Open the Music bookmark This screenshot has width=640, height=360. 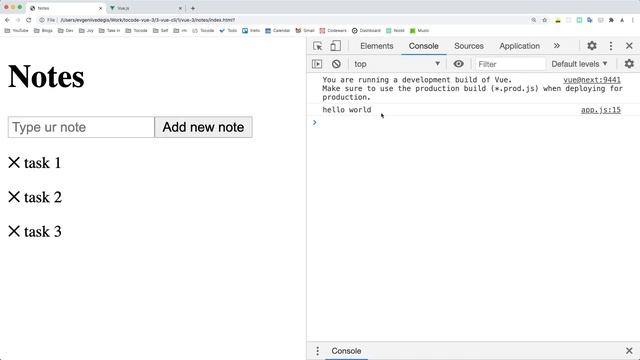420,31
